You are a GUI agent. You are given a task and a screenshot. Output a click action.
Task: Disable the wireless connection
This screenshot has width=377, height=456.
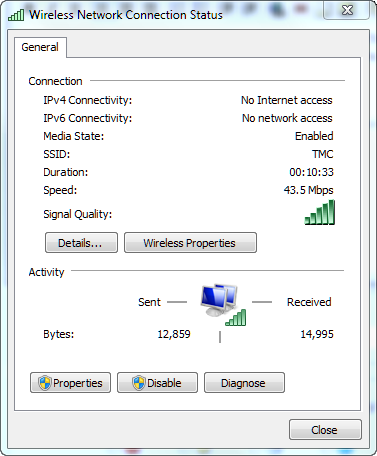click(157, 383)
